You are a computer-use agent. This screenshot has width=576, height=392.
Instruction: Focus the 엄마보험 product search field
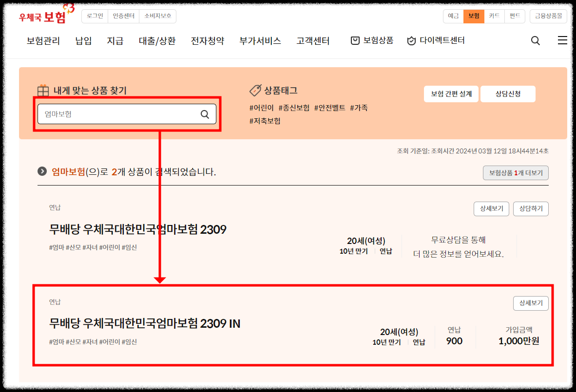point(127,114)
